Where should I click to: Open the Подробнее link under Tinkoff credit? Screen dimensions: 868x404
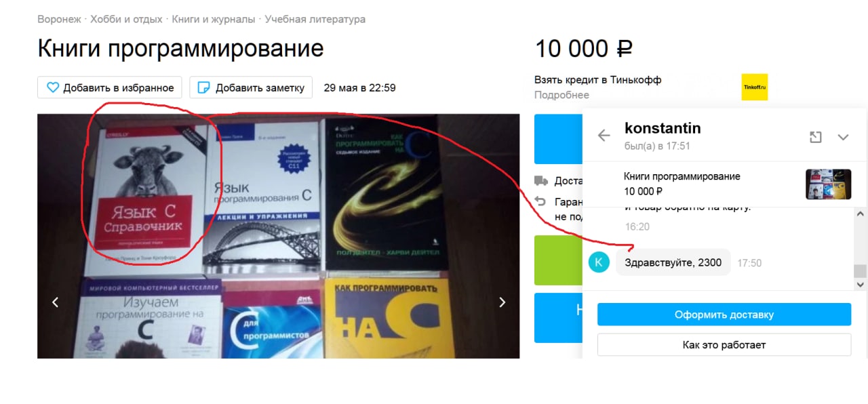click(x=561, y=95)
